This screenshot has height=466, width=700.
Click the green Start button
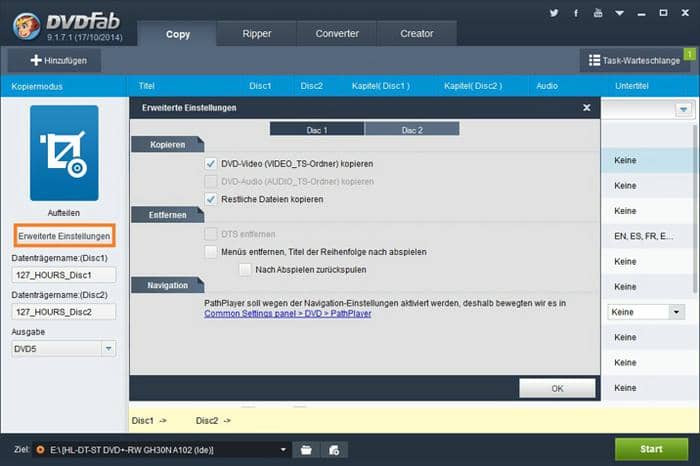[x=651, y=449]
